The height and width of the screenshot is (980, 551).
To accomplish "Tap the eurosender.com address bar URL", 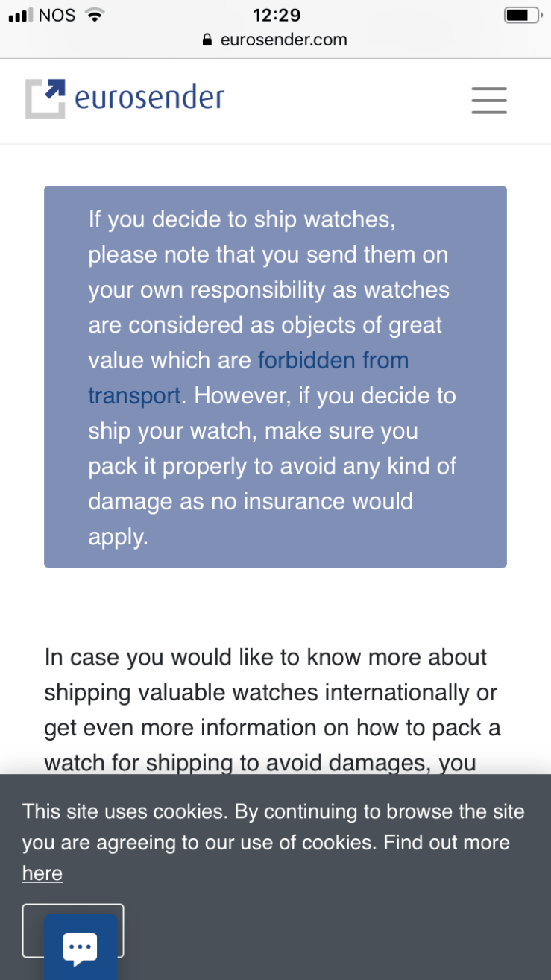I will 283,40.
